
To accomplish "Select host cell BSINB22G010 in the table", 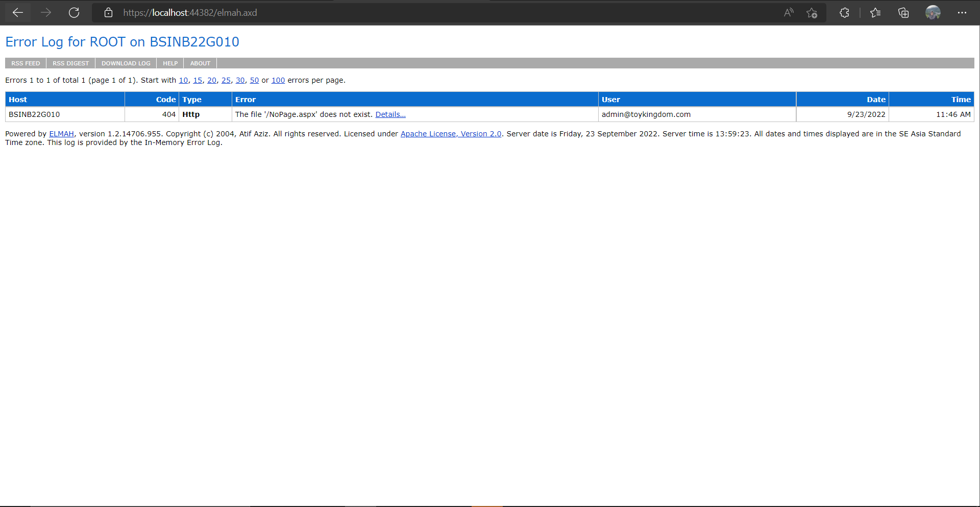I will pos(65,114).
